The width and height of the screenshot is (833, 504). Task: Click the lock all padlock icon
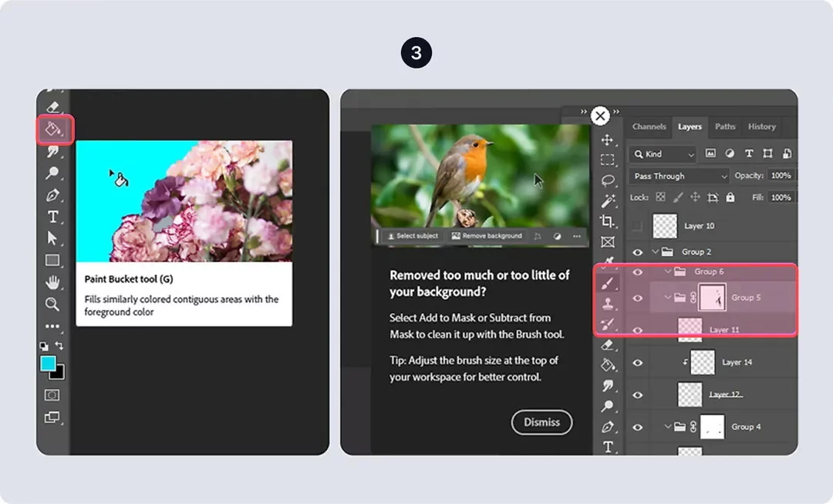(x=730, y=197)
